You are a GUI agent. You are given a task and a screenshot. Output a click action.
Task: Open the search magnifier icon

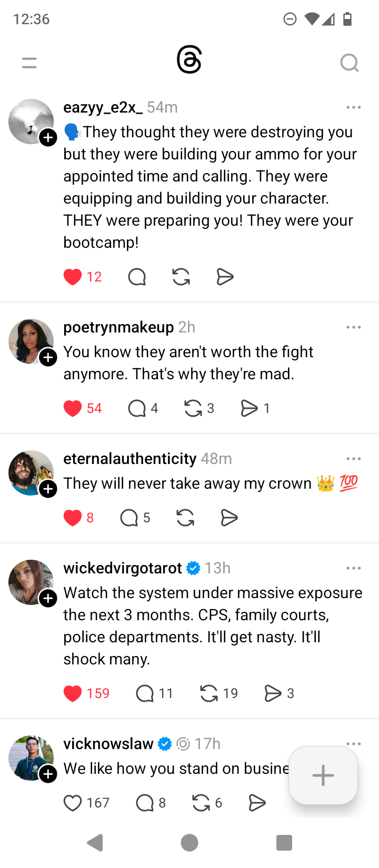(349, 63)
